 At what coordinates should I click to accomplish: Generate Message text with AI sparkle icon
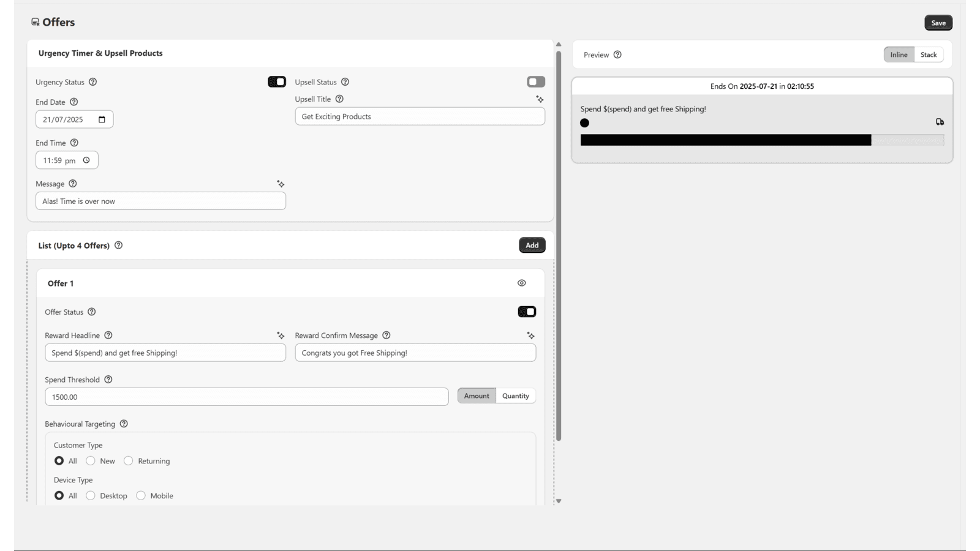click(x=281, y=184)
